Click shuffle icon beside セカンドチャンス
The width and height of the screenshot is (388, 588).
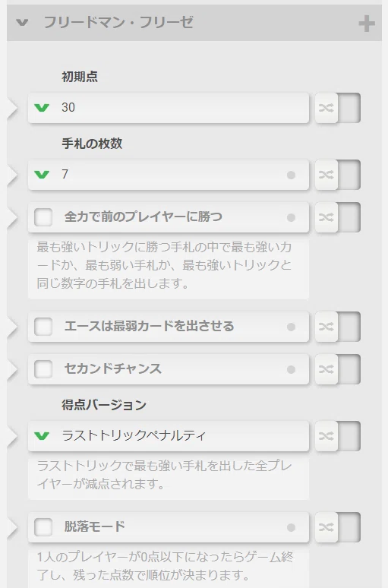[x=326, y=369]
